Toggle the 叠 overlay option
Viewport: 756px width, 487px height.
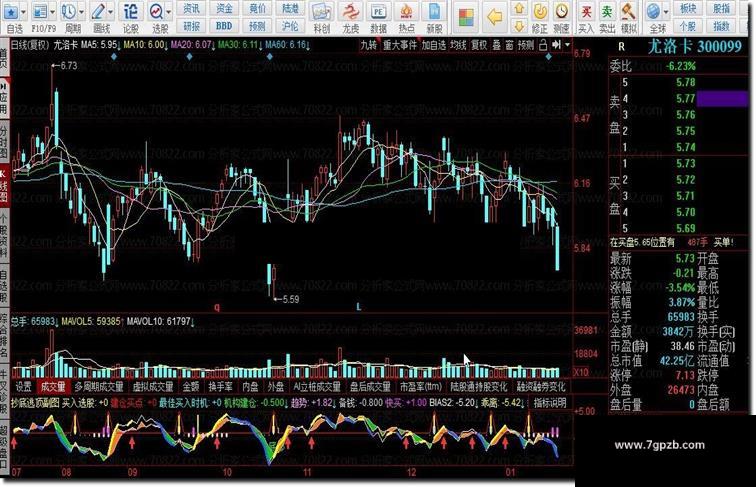pos(497,45)
